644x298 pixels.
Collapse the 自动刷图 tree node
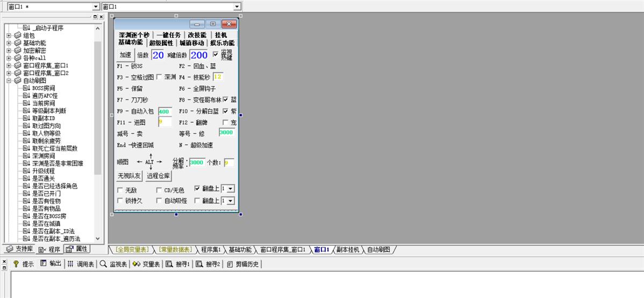point(9,81)
